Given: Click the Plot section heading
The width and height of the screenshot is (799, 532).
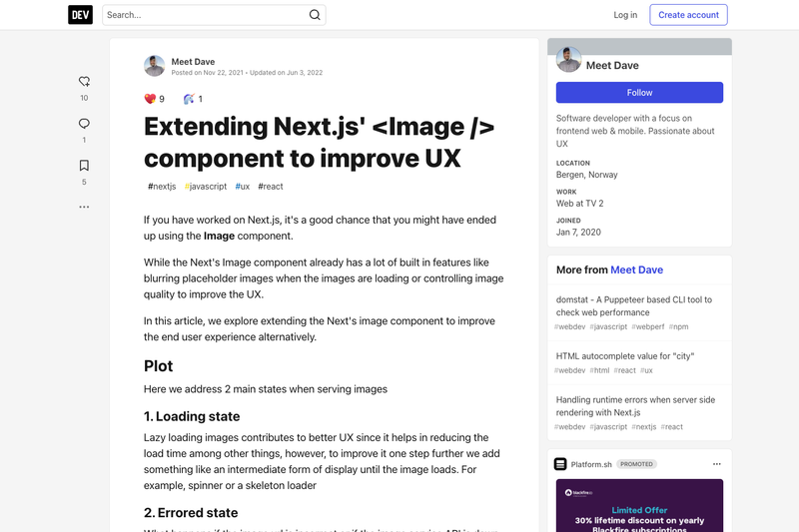Looking at the screenshot, I should (x=158, y=366).
